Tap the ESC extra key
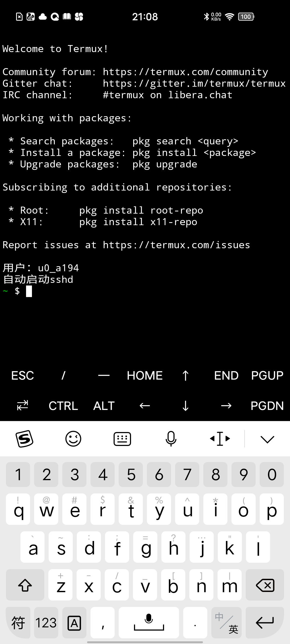This screenshot has height=644, width=290. pyautogui.click(x=23, y=375)
